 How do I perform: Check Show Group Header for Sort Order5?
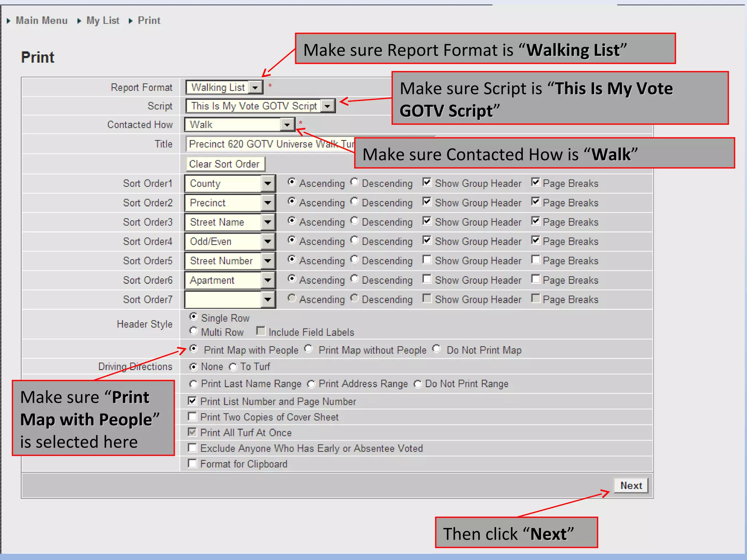[x=427, y=259]
